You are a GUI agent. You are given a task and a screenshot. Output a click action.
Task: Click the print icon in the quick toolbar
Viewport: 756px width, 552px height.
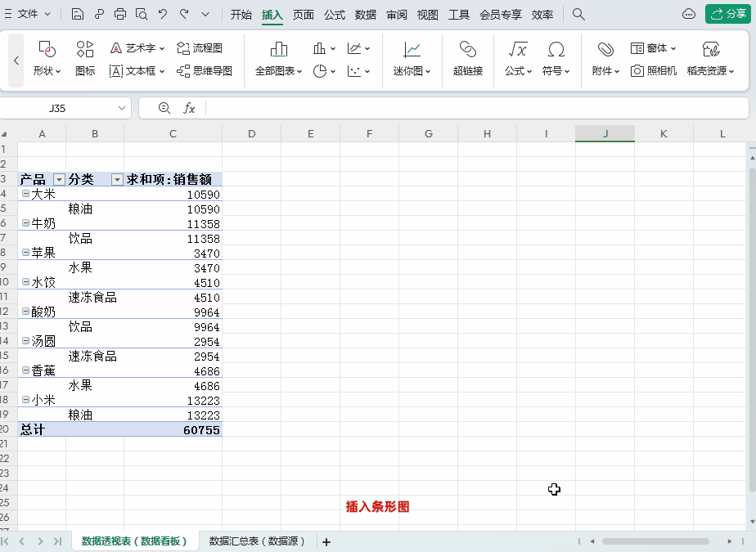(120, 15)
